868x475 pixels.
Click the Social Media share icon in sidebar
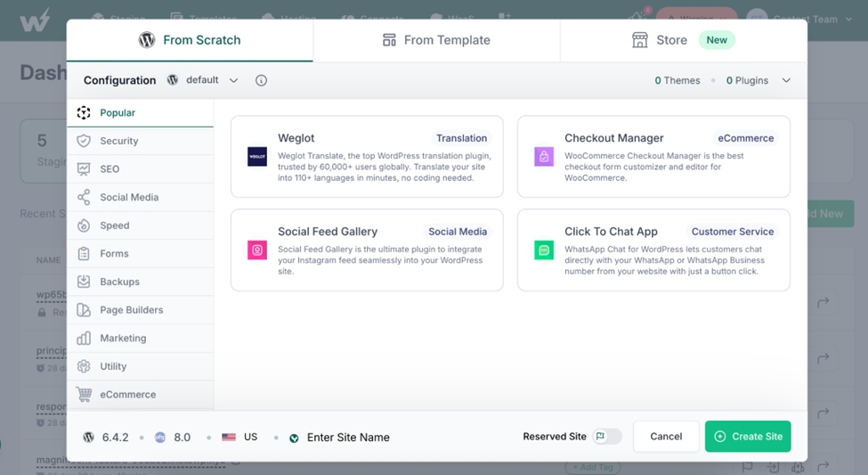tap(84, 197)
